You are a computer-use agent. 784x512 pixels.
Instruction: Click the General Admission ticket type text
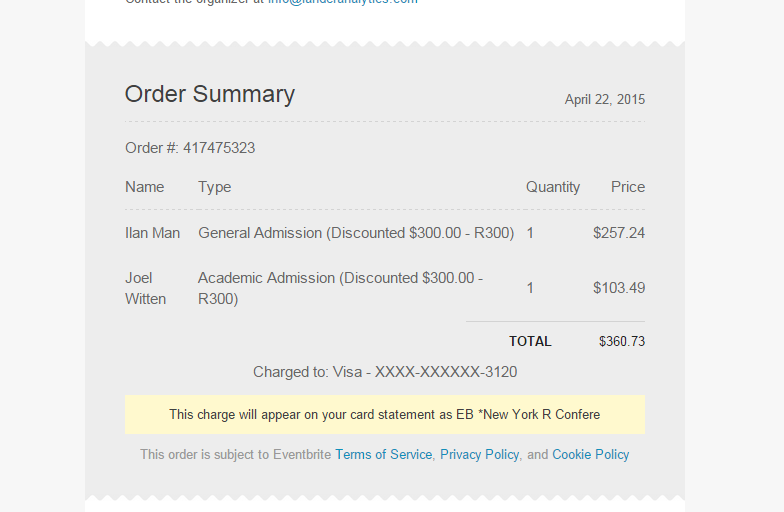point(356,233)
